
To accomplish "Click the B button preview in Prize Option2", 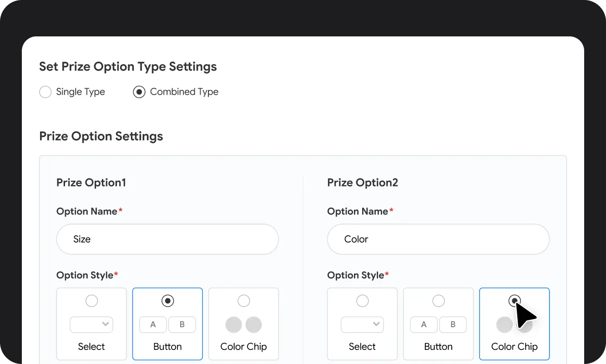I will [x=453, y=324].
